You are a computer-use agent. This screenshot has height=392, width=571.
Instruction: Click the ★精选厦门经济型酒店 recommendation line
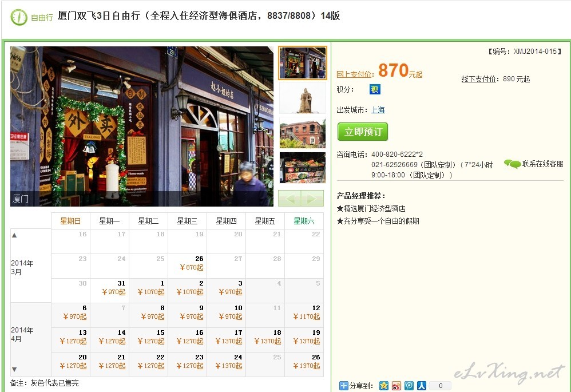tap(371, 208)
